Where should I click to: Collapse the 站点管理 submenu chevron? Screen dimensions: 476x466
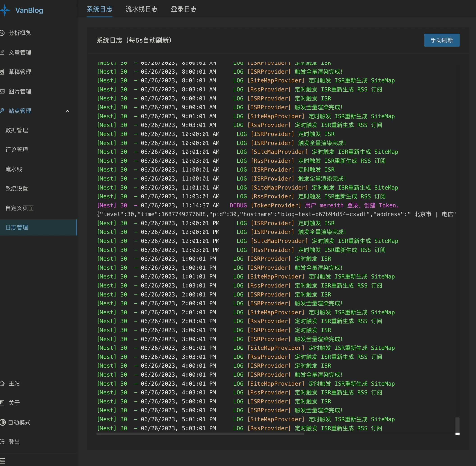(67, 111)
